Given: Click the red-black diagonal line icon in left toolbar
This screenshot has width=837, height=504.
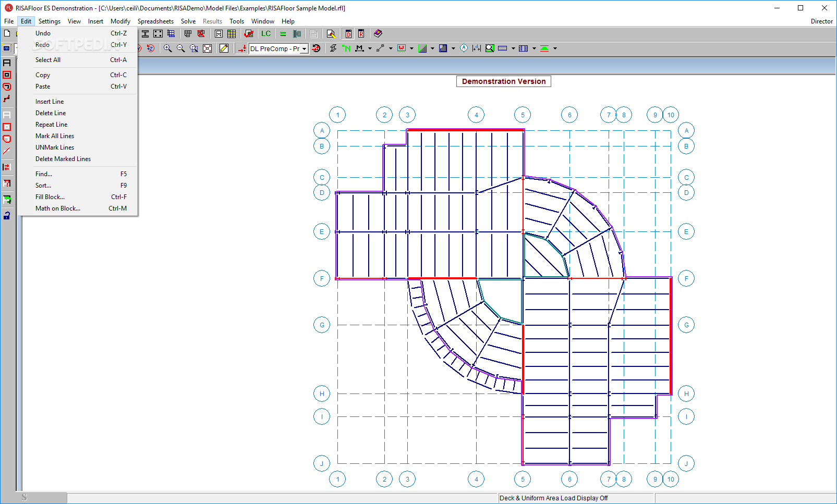Looking at the screenshot, I should (x=7, y=99).
